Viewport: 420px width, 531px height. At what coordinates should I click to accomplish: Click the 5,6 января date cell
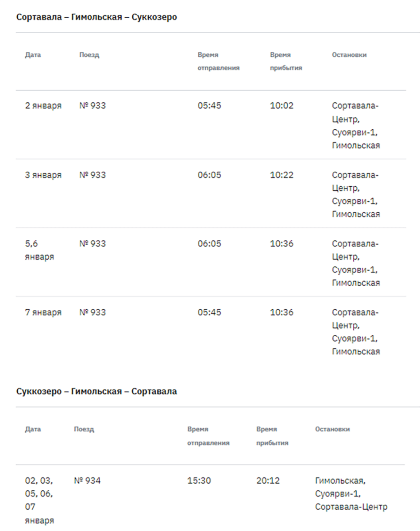tap(39, 250)
